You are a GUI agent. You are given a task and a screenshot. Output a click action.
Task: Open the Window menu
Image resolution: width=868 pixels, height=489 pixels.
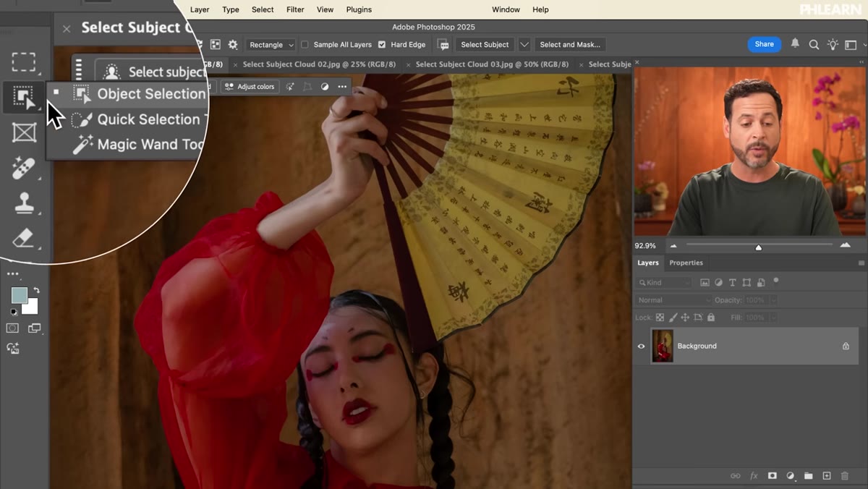506,9
